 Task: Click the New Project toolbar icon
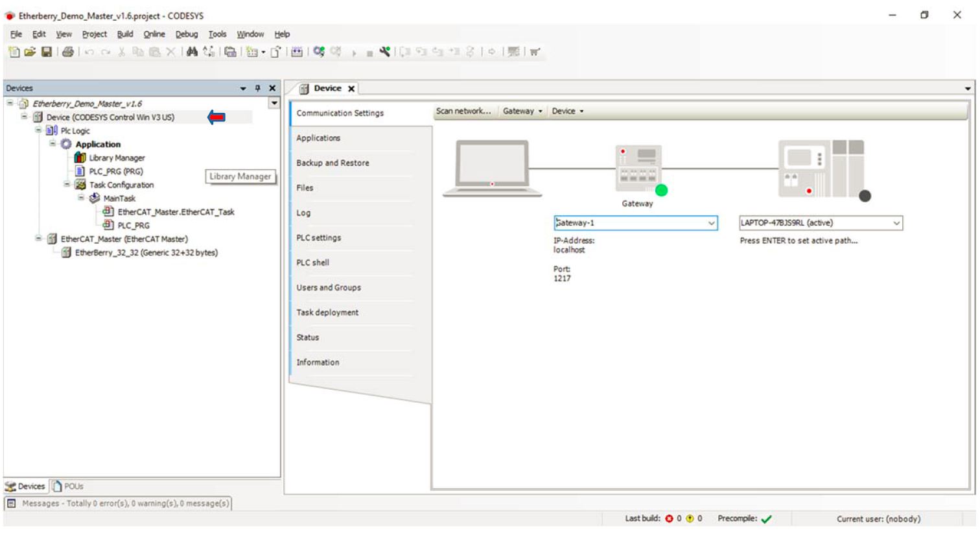(x=14, y=52)
